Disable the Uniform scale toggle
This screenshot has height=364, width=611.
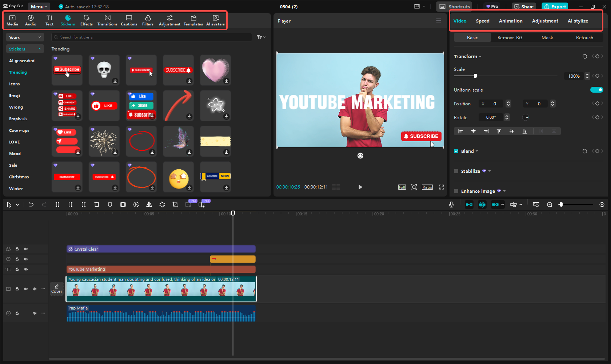point(597,90)
